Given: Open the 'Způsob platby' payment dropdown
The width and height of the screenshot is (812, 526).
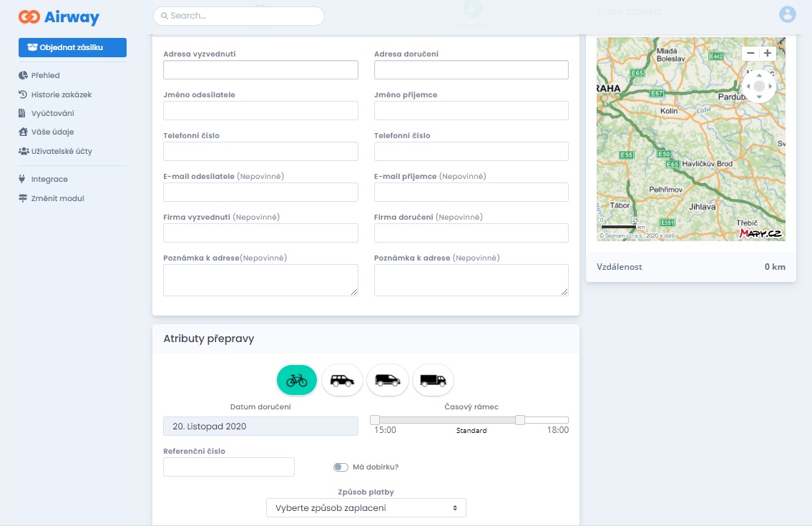Looking at the screenshot, I should (x=366, y=508).
